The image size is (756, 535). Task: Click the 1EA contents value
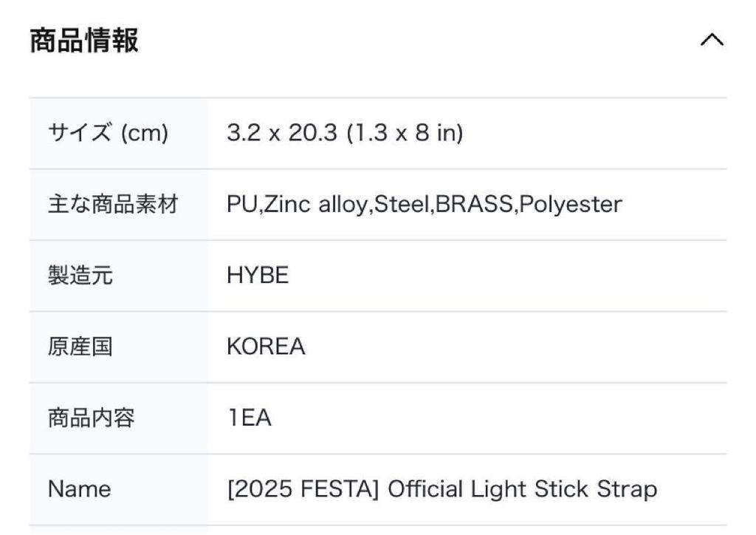click(250, 418)
